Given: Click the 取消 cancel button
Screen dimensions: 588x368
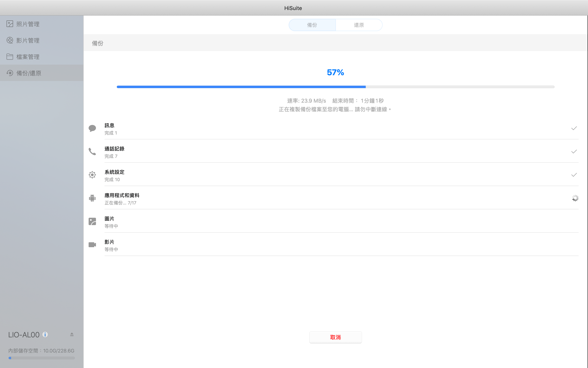Looking at the screenshot, I should tap(335, 337).
